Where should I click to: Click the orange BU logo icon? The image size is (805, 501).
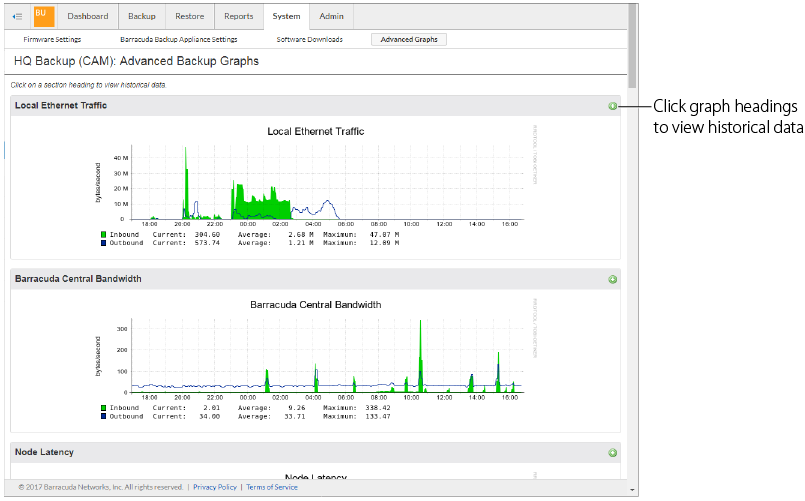pyautogui.click(x=44, y=16)
